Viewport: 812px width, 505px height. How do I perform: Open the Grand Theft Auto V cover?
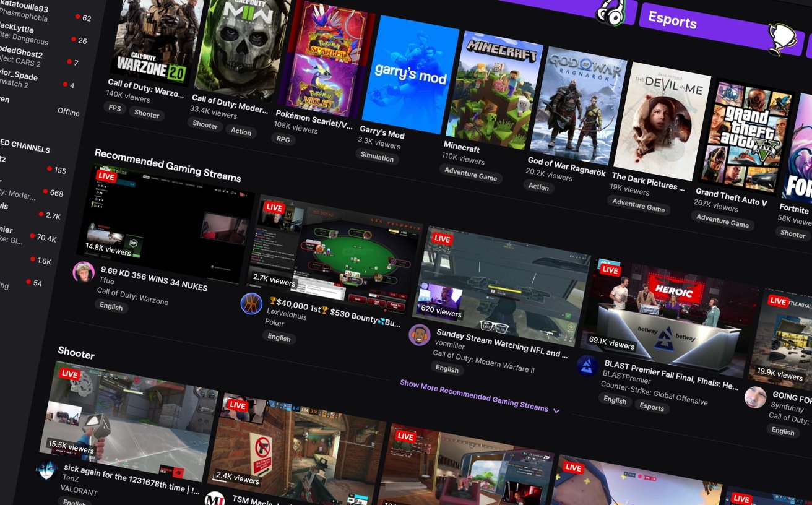(x=745, y=137)
